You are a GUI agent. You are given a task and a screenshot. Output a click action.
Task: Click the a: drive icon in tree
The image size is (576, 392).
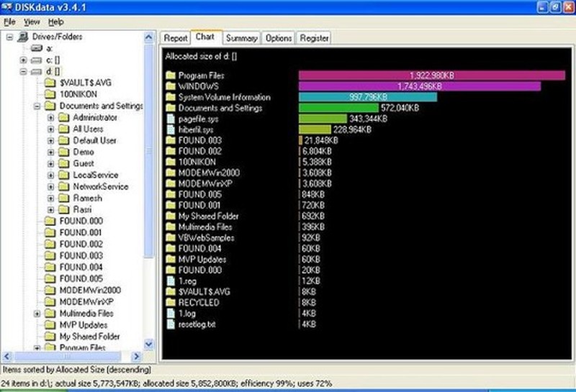37,48
